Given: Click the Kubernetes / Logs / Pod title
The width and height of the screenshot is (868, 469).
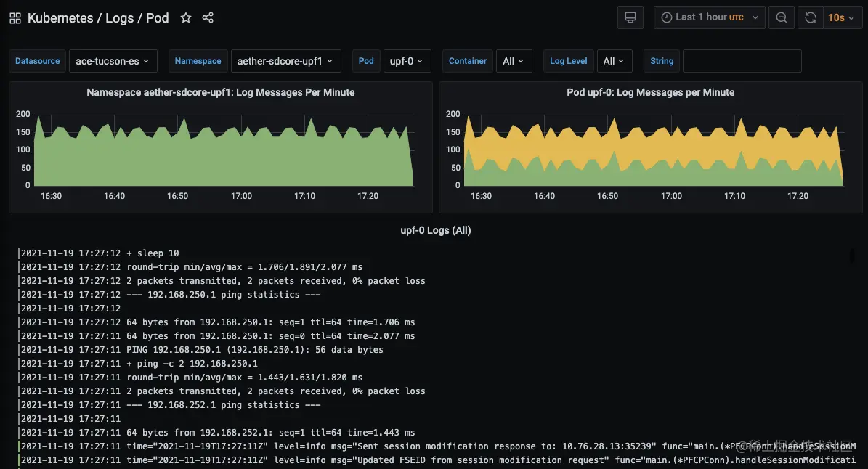Looking at the screenshot, I should [98, 18].
